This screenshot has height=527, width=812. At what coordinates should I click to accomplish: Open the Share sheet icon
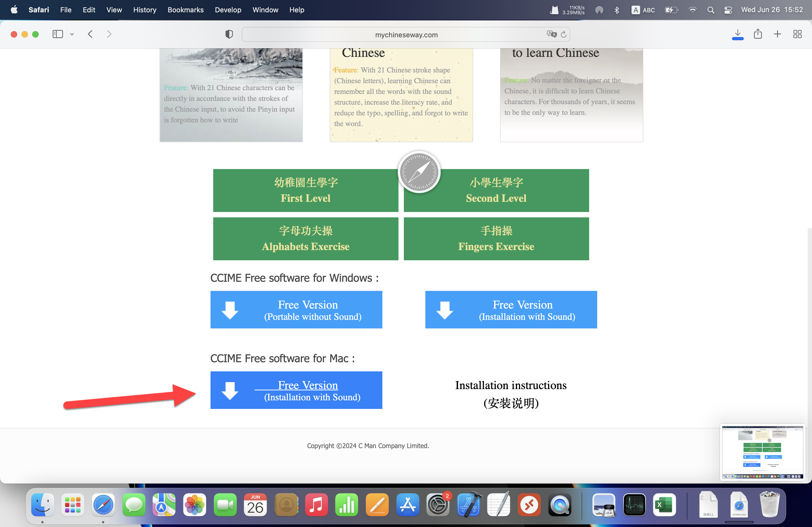[757, 34]
